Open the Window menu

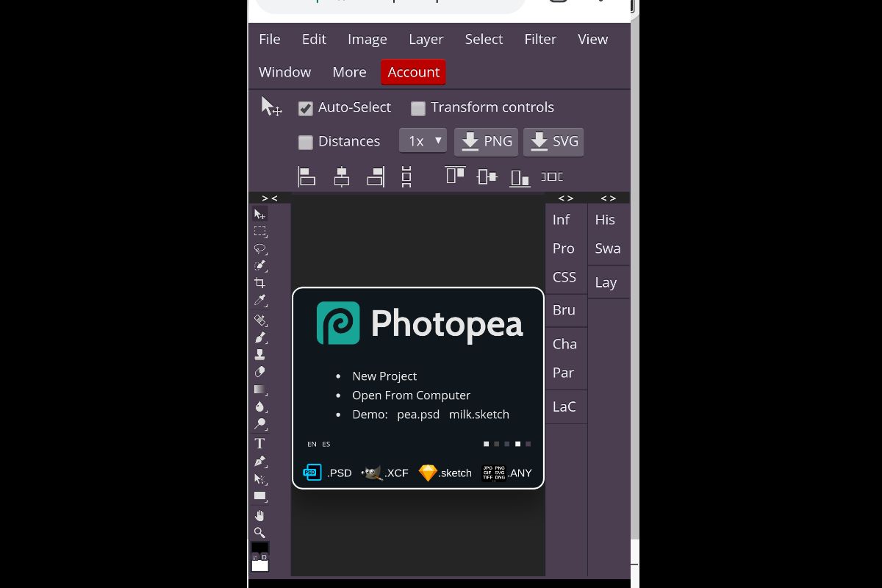click(x=285, y=72)
